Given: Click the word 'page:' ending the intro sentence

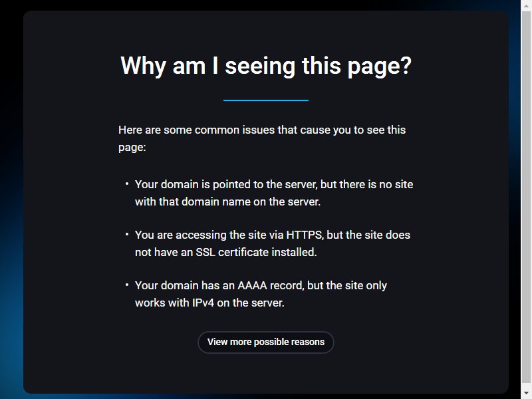Looking at the screenshot, I should coord(132,147).
